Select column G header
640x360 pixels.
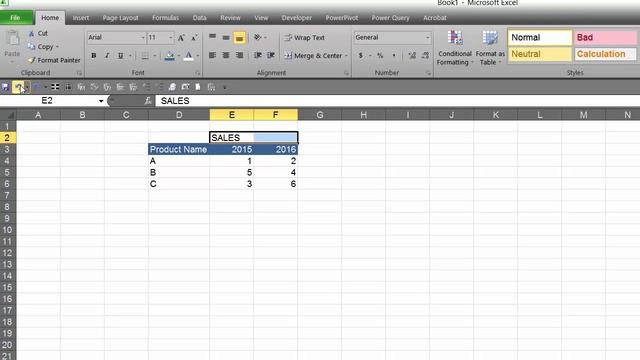[320, 115]
